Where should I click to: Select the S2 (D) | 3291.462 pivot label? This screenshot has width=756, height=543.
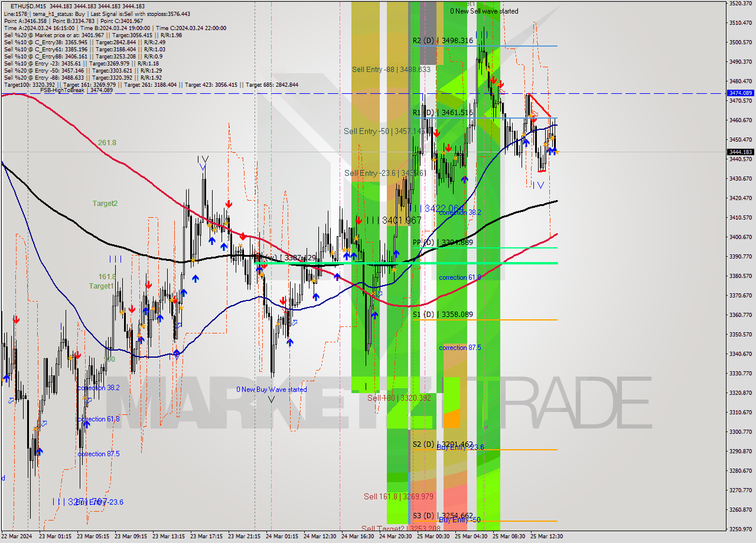(443, 444)
